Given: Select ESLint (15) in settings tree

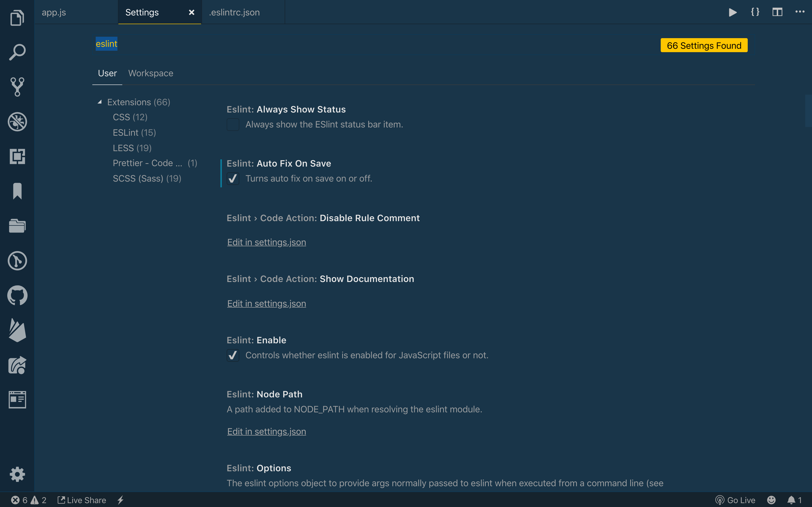Looking at the screenshot, I should (x=134, y=133).
